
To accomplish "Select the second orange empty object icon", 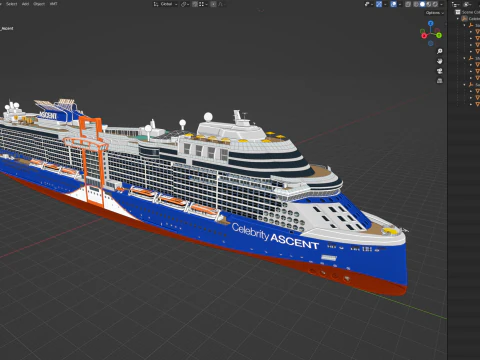I will pyautogui.click(x=471, y=58).
